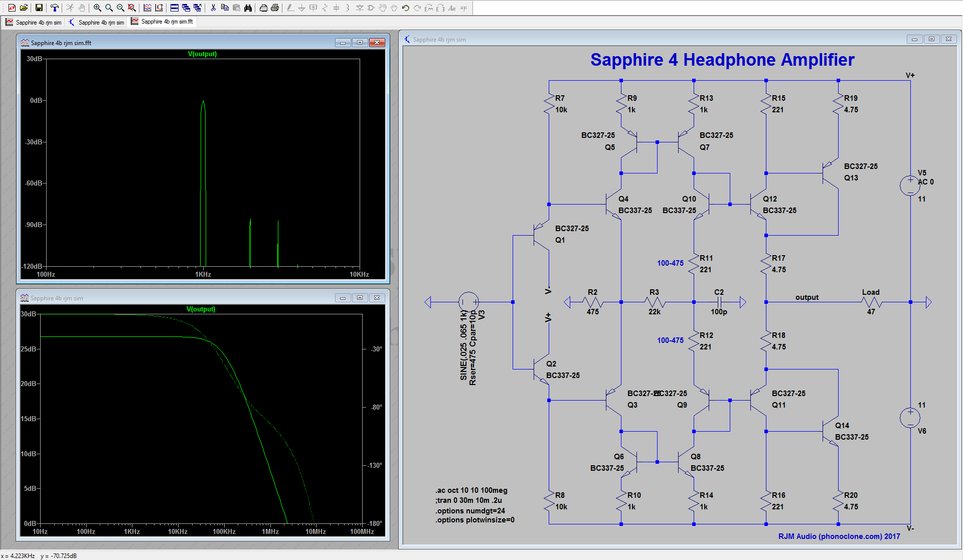963x560 pixels.
Task: Pick visible traces toolbar icon
Action: 147,8
